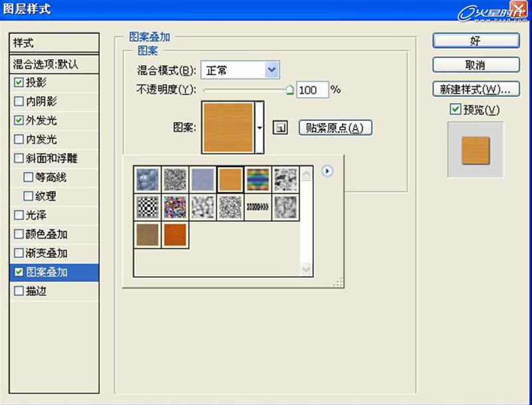Uncheck the 外发光 (Outer Glow) checkbox
Image resolution: width=532 pixels, height=405 pixels.
(19, 120)
